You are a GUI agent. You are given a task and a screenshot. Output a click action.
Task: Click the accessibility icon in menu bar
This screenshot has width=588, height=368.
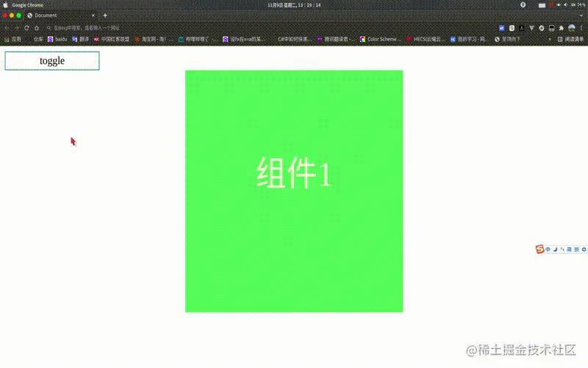pyautogui.click(x=523, y=5)
